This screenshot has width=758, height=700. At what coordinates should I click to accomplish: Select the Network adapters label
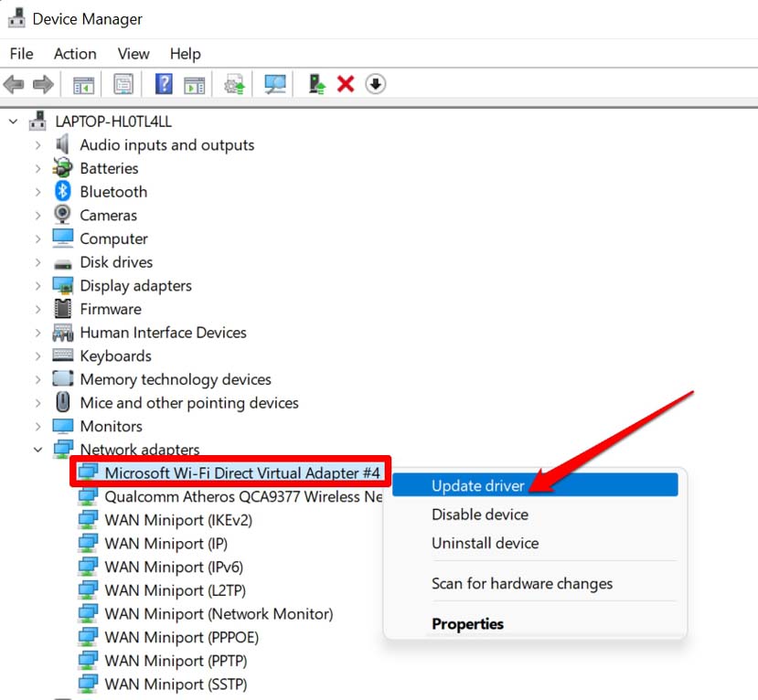click(140, 450)
